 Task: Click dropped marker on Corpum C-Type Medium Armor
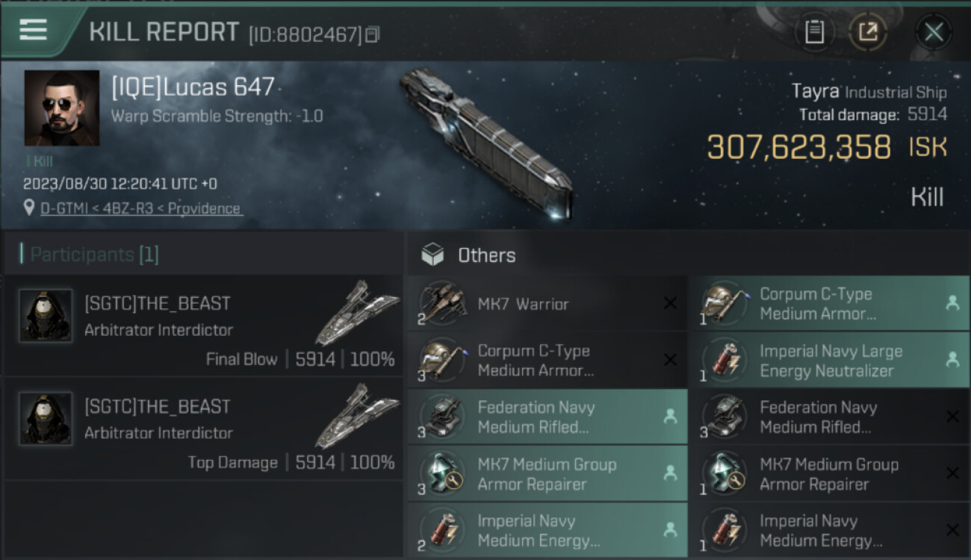tap(952, 303)
